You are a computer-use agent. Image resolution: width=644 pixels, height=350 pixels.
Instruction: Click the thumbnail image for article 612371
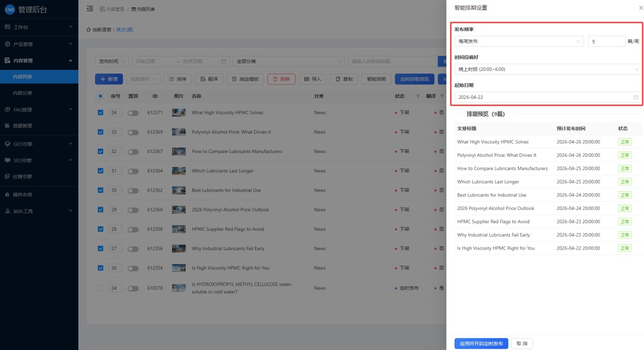coord(179,113)
